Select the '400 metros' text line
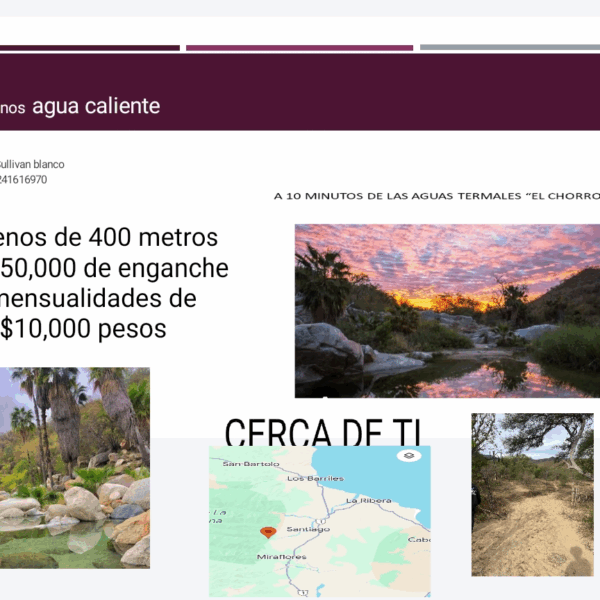This screenshot has height=600, width=600. click(x=109, y=238)
